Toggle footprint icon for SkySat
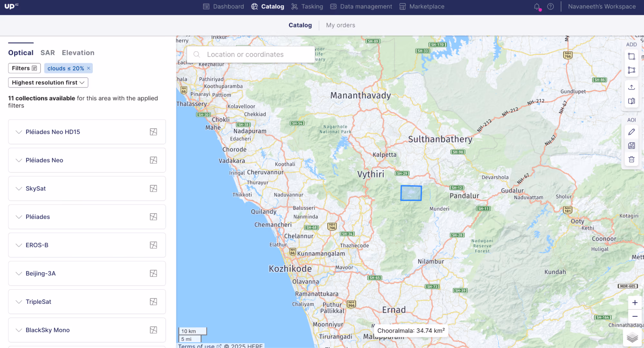Image resolution: width=644 pixels, height=348 pixels. [x=153, y=188]
